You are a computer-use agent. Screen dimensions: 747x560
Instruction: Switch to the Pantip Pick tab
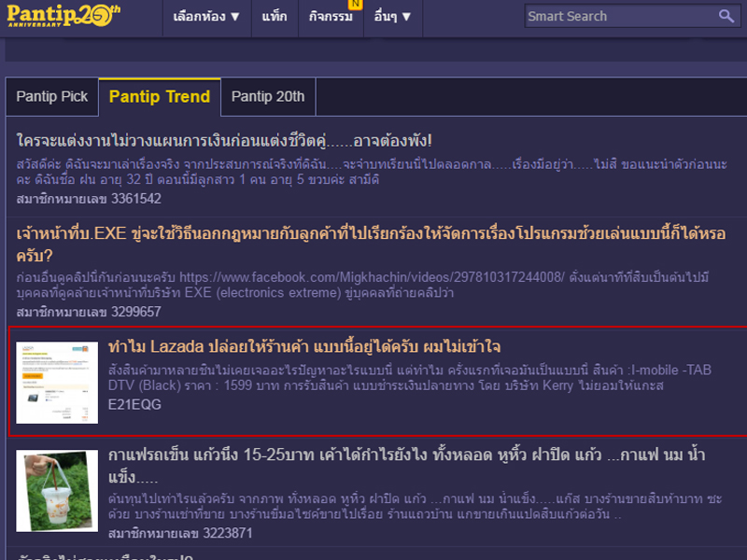pyautogui.click(x=52, y=97)
